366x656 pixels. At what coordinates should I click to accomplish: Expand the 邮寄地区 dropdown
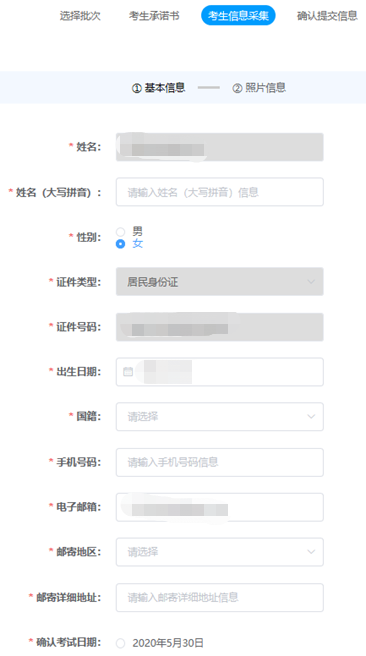(220, 552)
